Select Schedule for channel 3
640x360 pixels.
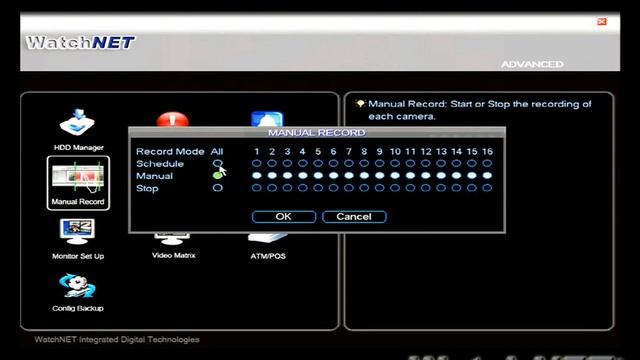click(287, 163)
